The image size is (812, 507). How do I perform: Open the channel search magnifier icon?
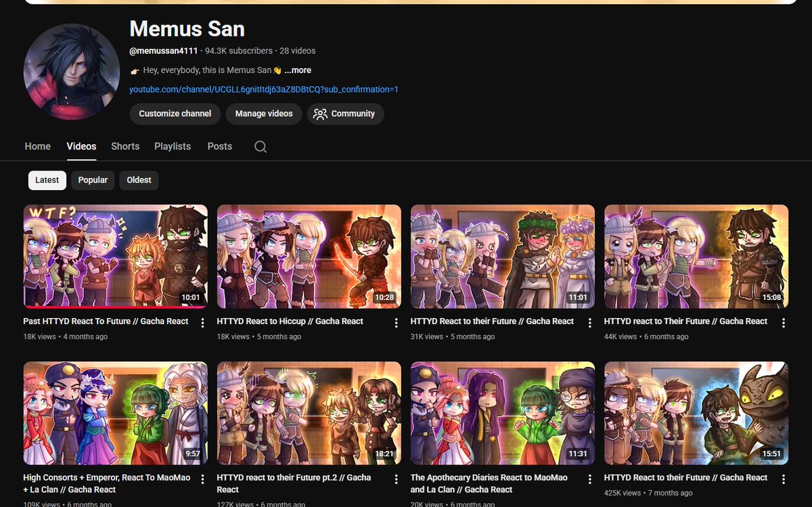261,147
